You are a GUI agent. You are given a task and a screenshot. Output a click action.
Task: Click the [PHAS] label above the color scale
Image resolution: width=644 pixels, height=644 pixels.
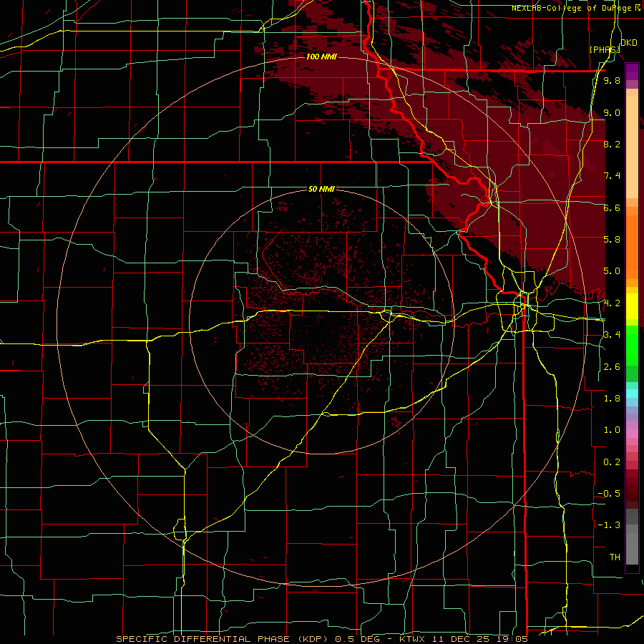click(x=604, y=50)
